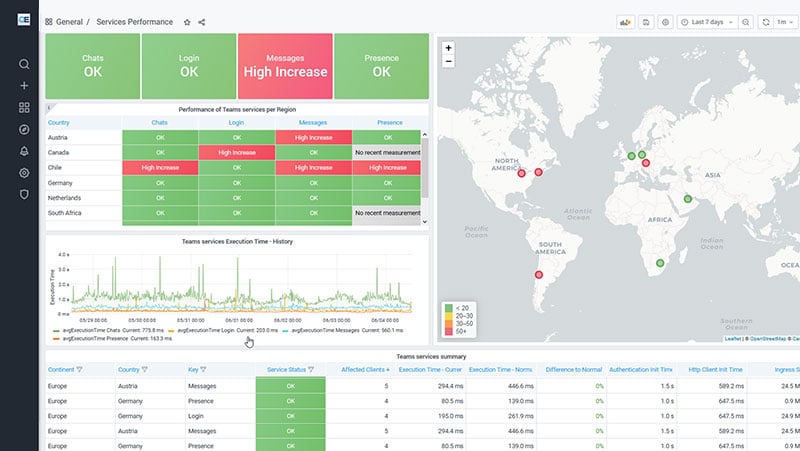The image size is (800, 451).
Task: Open the Last 7 days time picker
Action: coord(713,21)
